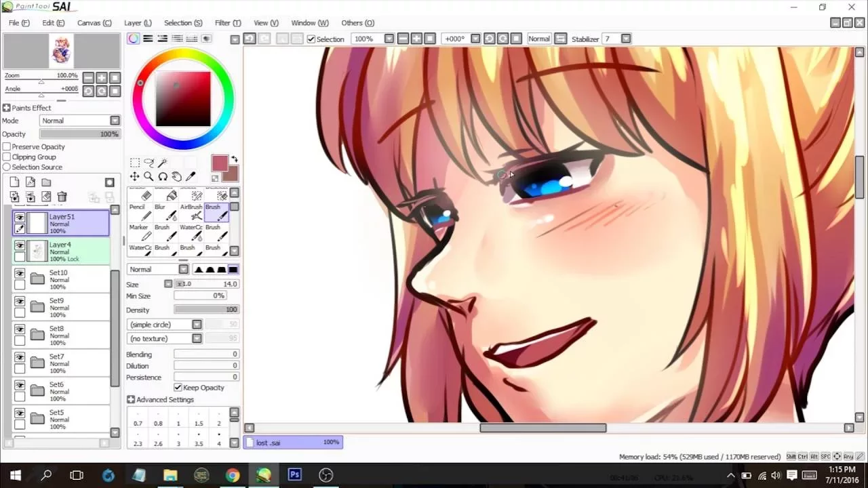Expand the Advanced Settings section

pos(131,400)
